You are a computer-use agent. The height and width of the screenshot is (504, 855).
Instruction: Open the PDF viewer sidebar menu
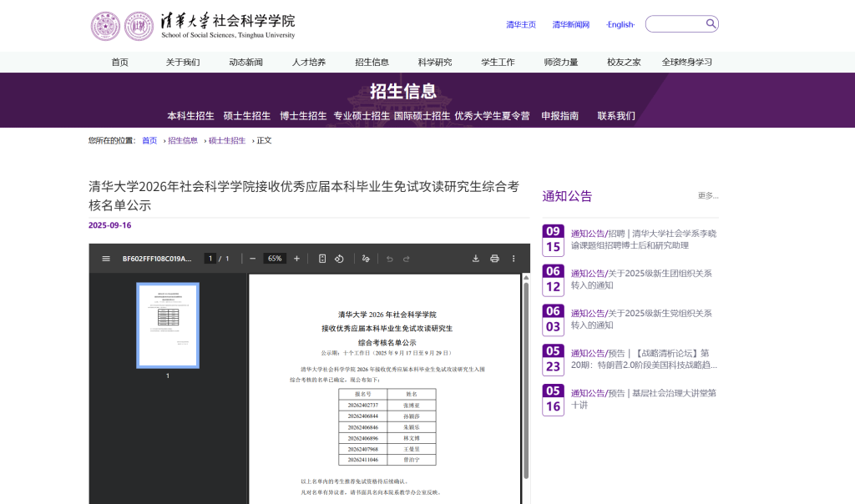pos(105,259)
